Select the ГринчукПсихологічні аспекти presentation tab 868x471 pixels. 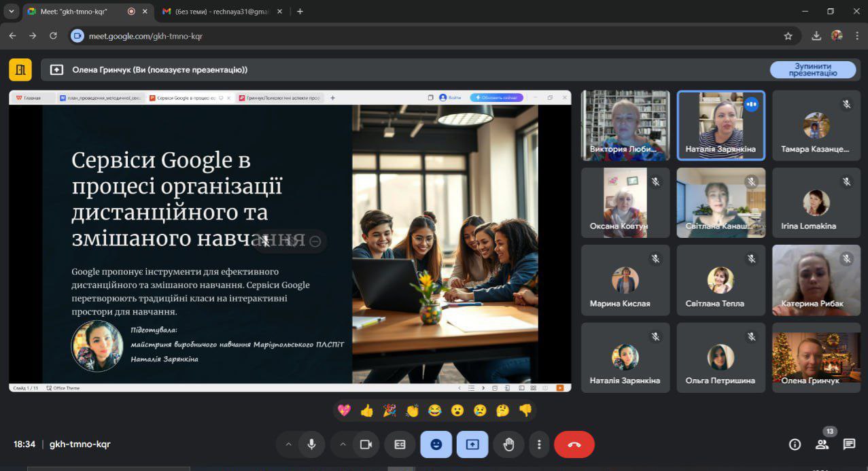[280, 98]
